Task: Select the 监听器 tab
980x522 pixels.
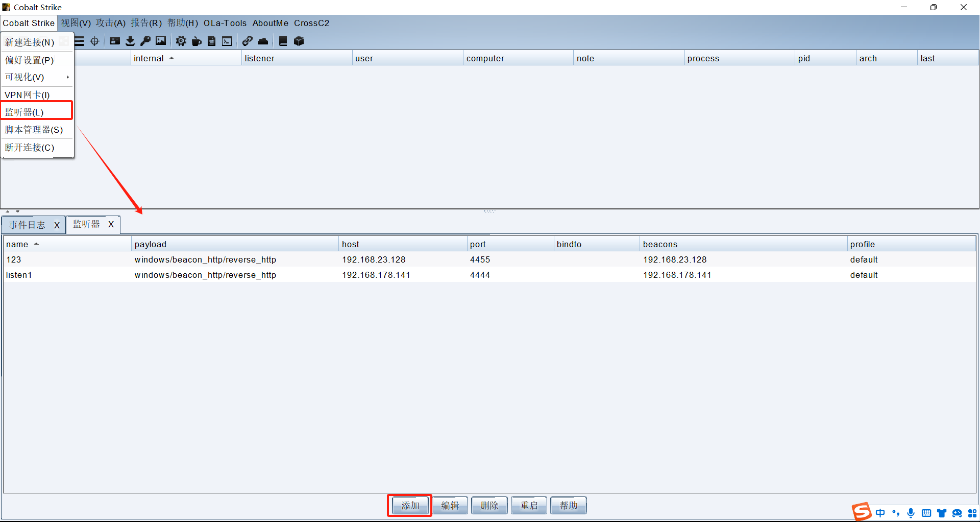Action: pyautogui.click(x=86, y=224)
